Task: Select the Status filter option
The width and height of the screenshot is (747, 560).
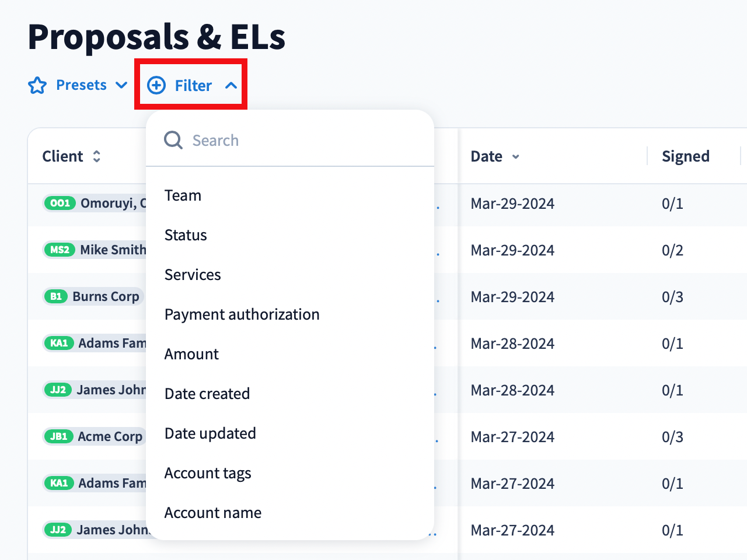Action: click(x=186, y=235)
